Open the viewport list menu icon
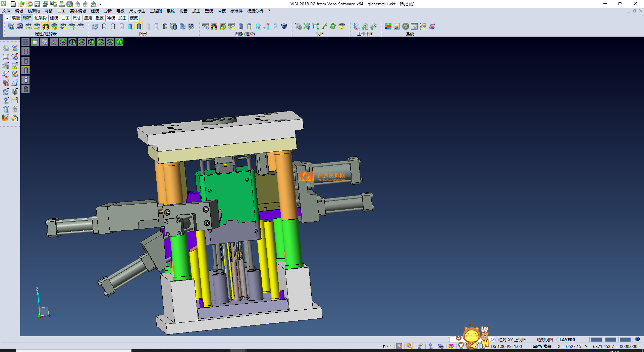 25,42
